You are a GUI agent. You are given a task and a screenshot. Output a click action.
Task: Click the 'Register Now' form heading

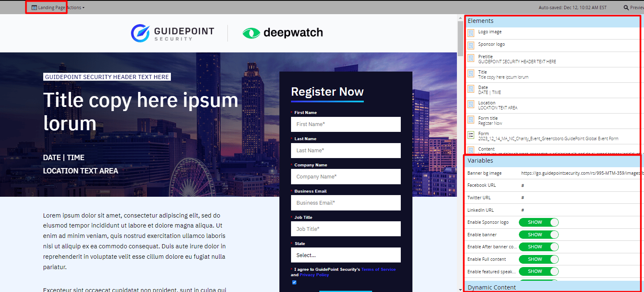(x=327, y=92)
